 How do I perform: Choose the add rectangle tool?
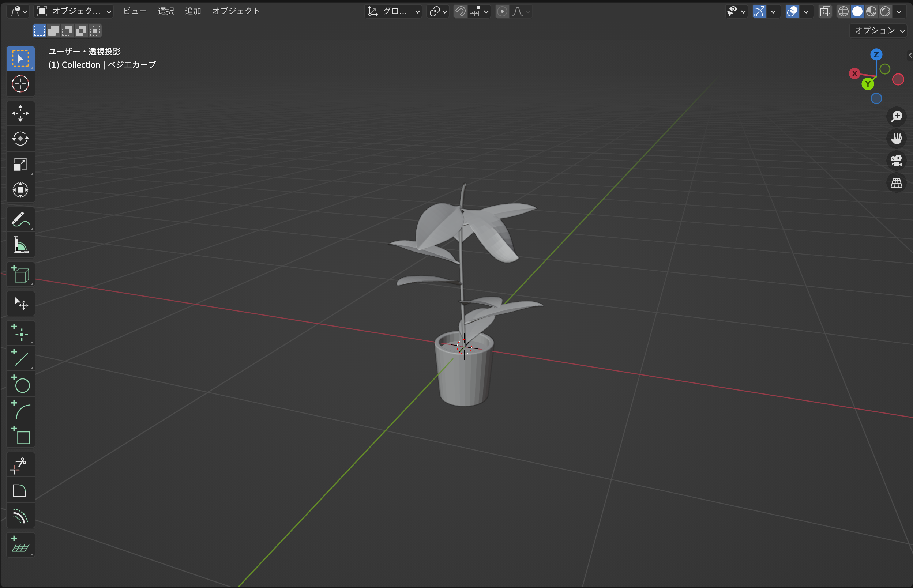click(x=20, y=435)
